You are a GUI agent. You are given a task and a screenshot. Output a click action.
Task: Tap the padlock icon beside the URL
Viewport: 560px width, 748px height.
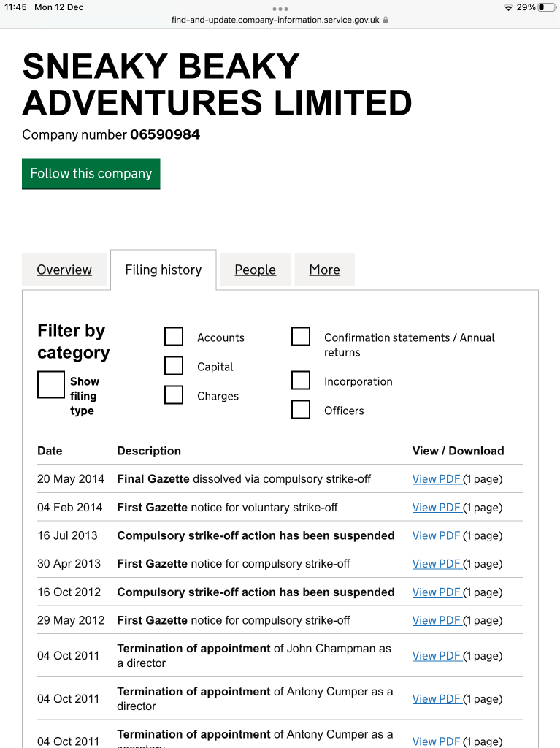click(386, 20)
